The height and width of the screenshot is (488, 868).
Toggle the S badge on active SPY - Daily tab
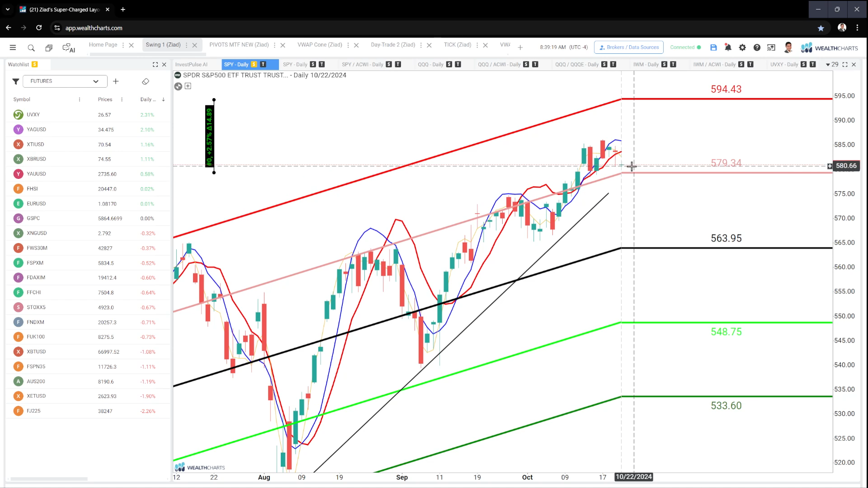click(x=254, y=64)
